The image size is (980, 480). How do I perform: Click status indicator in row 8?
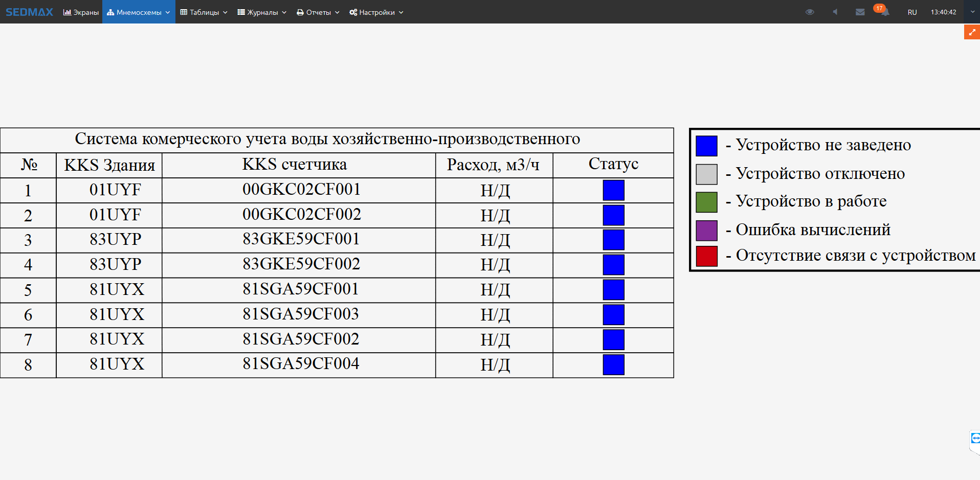(x=613, y=364)
